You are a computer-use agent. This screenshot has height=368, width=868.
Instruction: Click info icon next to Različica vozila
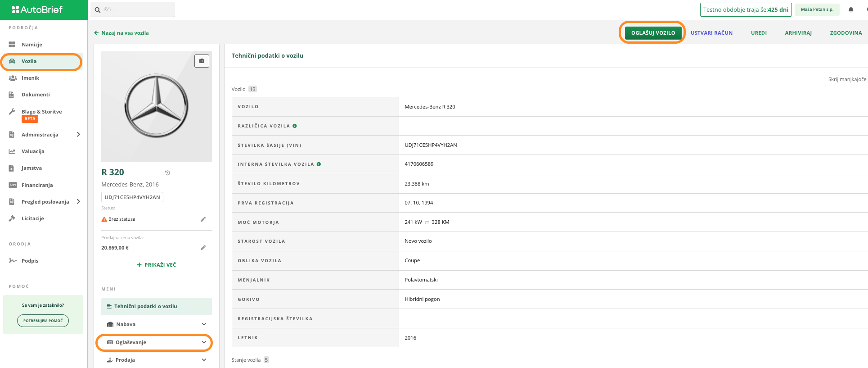pyautogui.click(x=295, y=126)
